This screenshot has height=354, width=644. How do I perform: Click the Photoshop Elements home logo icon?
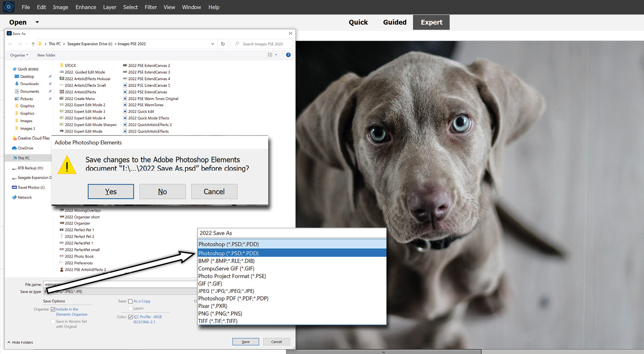[x=9, y=7]
